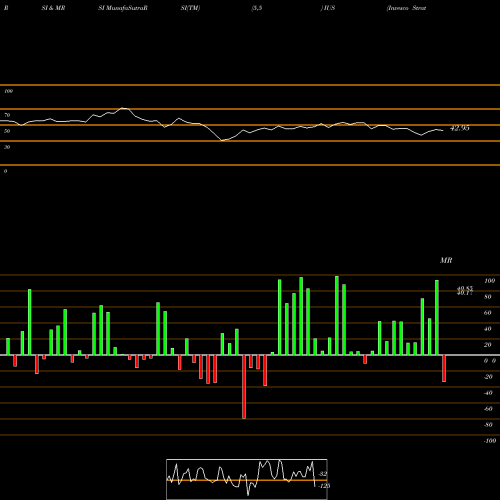Click the overlapping 40.85/40.77 value label
This screenshot has height=500, width=500.
[465, 291]
